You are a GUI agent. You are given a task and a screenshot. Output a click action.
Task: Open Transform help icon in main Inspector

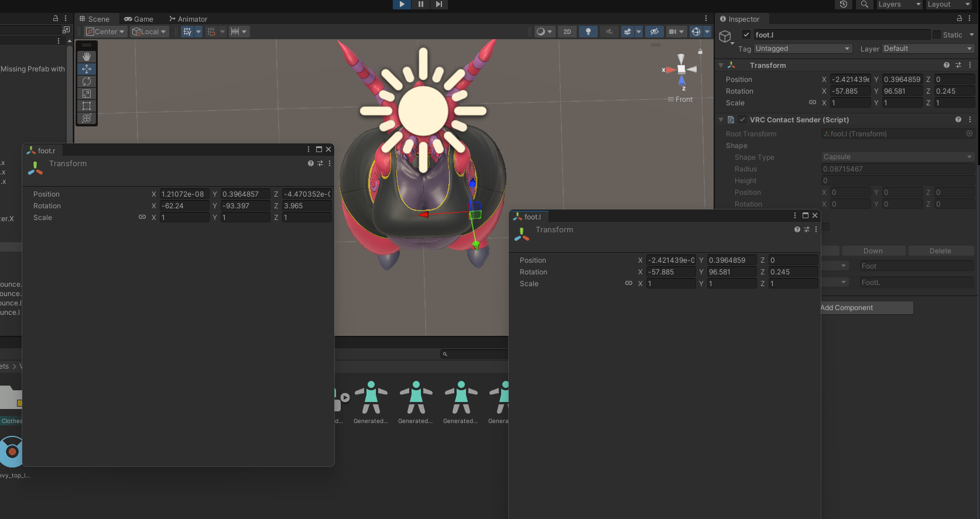[x=947, y=65]
